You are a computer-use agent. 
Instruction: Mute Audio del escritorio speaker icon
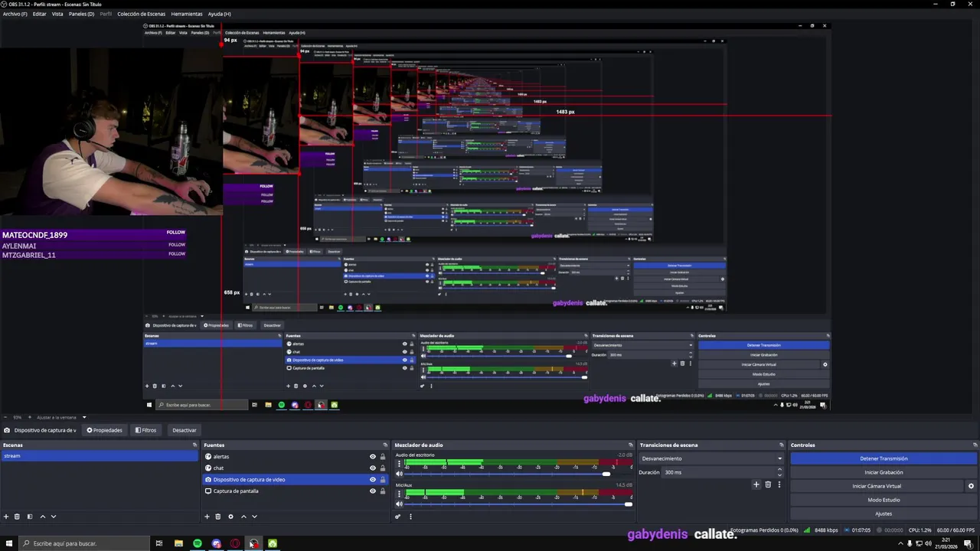point(399,474)
